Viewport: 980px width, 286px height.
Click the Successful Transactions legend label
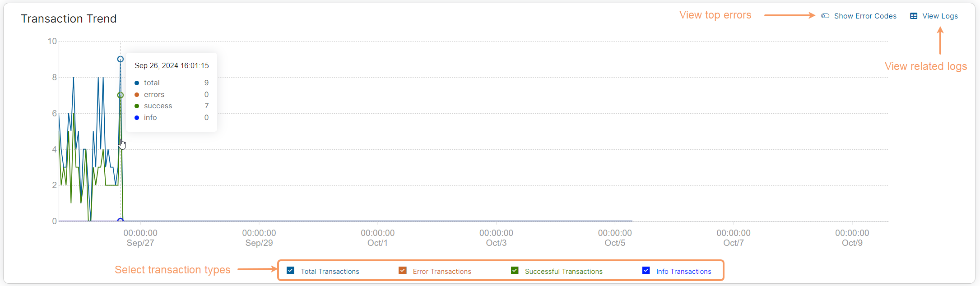(563, 272)
